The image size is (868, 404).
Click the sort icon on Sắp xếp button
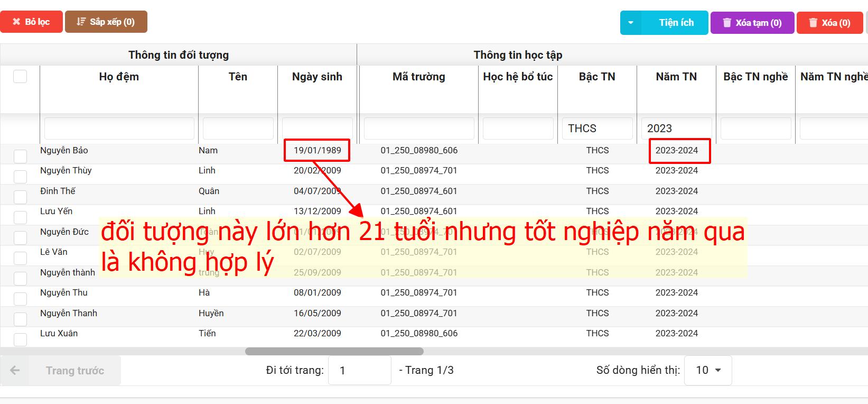click(x=81, y=22)
